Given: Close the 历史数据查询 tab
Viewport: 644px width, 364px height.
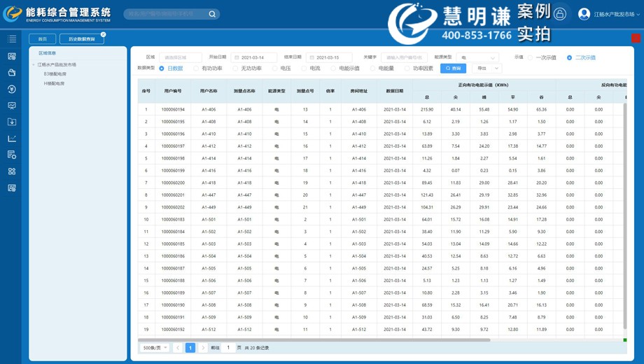Looking at the screenshot, I should tap(104, 34).
